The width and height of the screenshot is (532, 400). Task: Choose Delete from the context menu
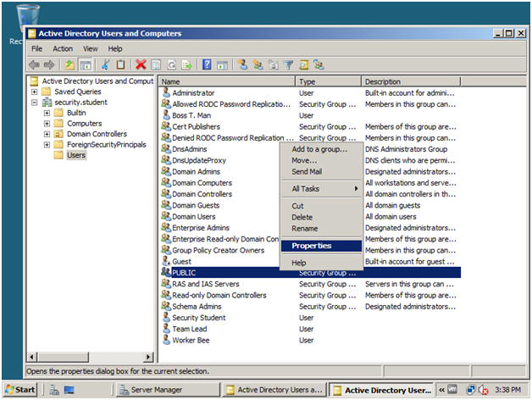click(321, 217)
